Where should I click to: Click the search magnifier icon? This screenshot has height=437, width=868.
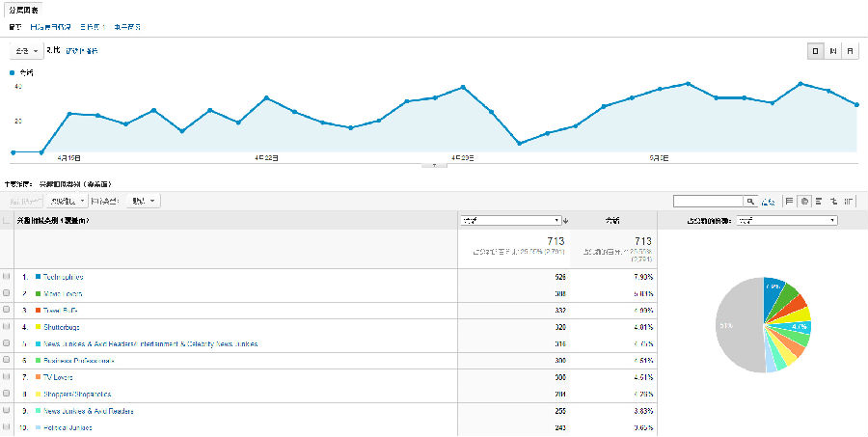749,202
